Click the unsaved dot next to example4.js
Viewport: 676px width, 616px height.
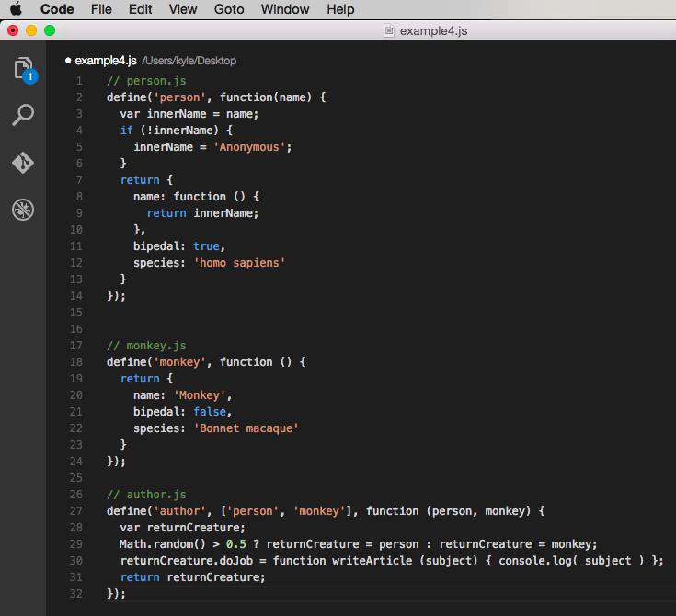click(68, 61)
